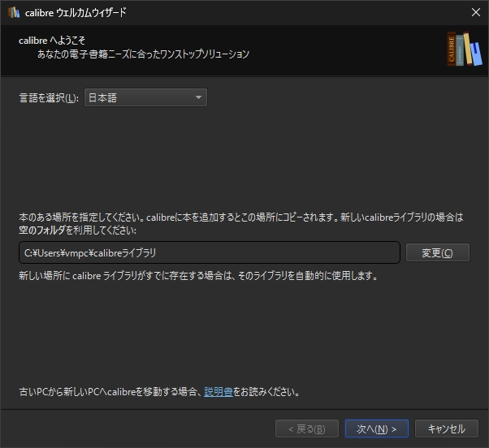Click the calibre へようこそ heading
489x448 pixels.
52,41
